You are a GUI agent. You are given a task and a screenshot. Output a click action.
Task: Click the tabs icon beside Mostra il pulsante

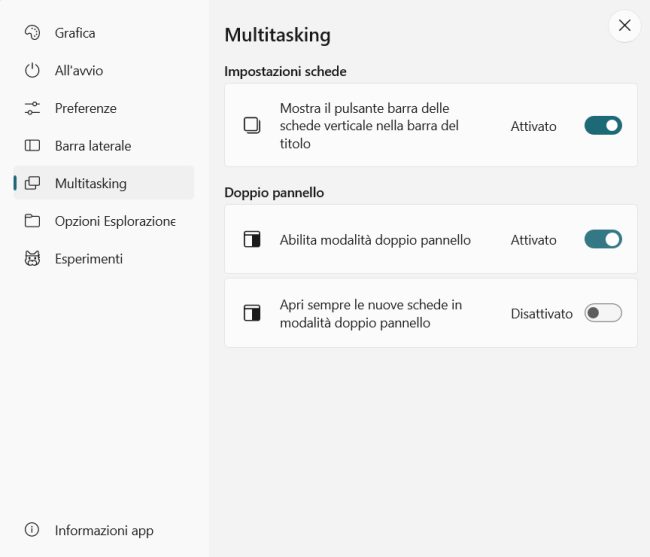252,126
